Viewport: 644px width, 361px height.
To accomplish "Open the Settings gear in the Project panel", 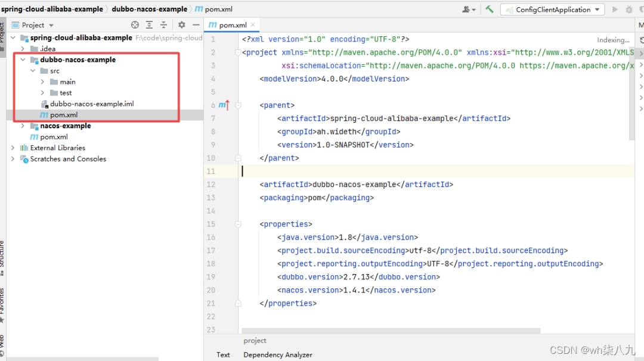I will coord(182,25).
